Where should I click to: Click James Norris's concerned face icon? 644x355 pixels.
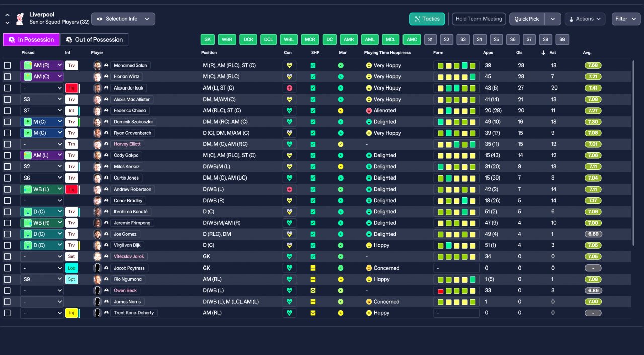[369, 302]
